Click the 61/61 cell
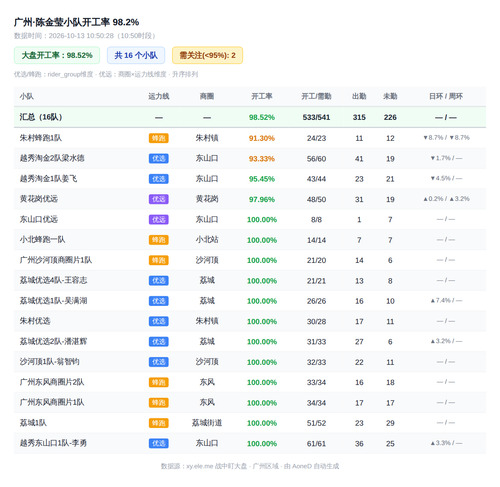The width and height of the screenshot is (500, 487). (x=316, y=444)
